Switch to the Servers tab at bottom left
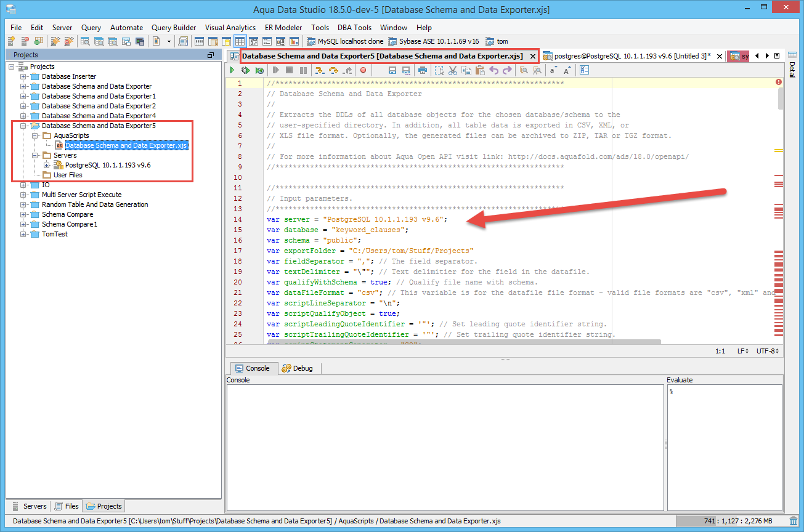Viewport: 804px width, 532px height. coord(29,506)
